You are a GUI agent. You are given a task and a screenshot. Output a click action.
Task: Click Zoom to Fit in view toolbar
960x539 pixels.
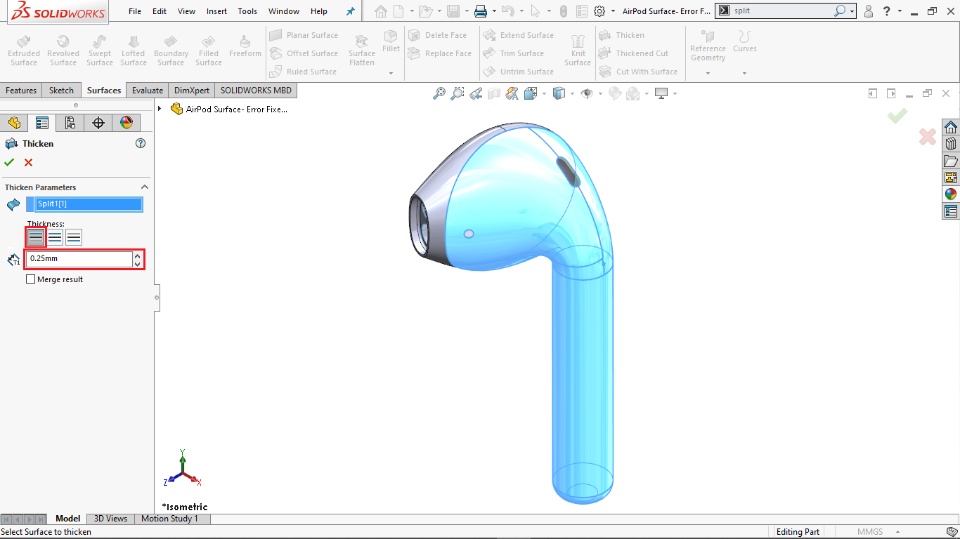point(439,94)
